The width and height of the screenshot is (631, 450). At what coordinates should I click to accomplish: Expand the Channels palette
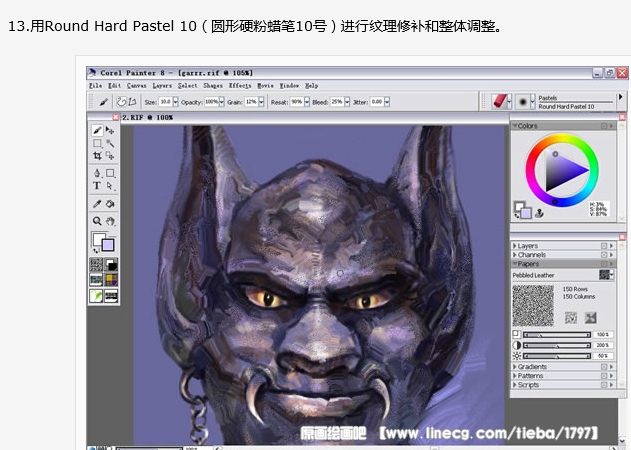pos(515,255)
